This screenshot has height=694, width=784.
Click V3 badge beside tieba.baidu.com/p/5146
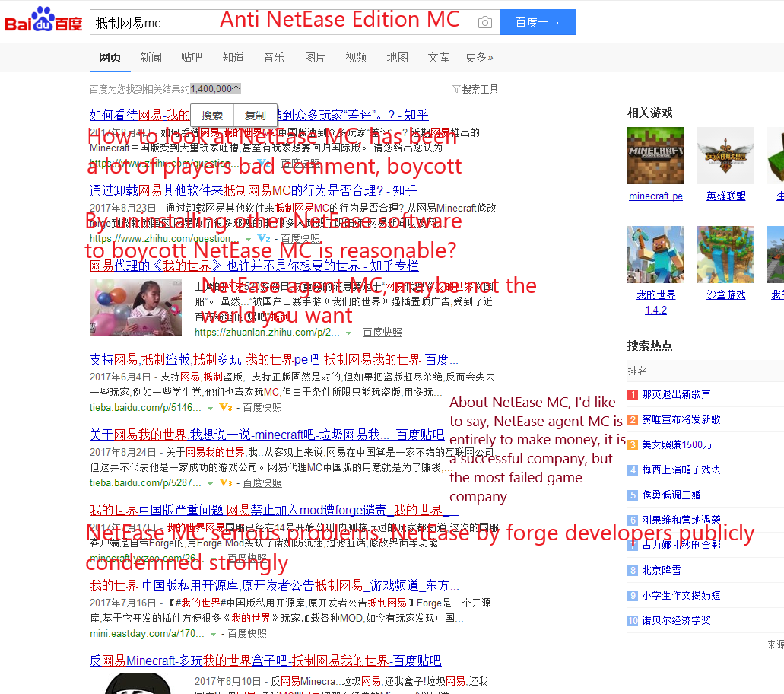click(226, 407)
